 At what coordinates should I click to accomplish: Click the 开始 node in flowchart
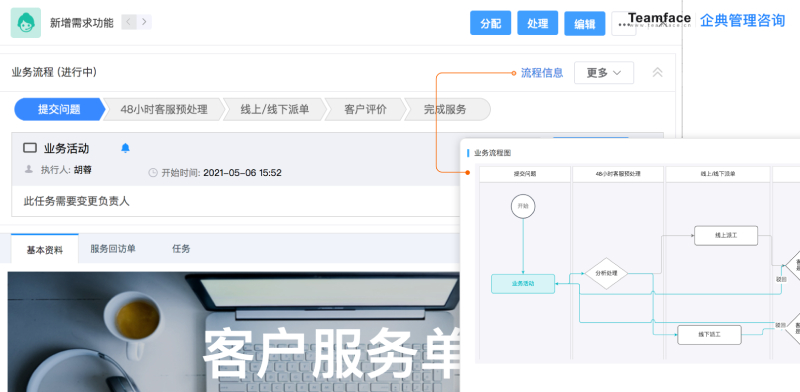point(523,206)
